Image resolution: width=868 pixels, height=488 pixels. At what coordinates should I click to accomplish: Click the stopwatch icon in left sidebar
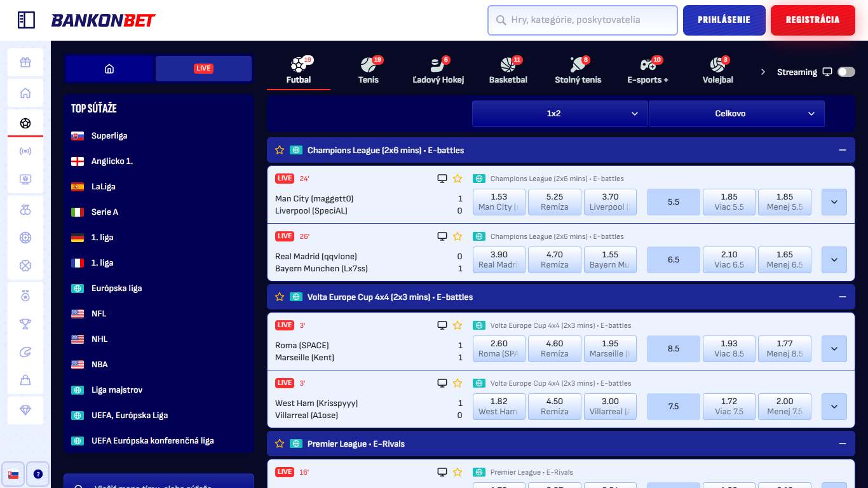(x=25, y=295)
